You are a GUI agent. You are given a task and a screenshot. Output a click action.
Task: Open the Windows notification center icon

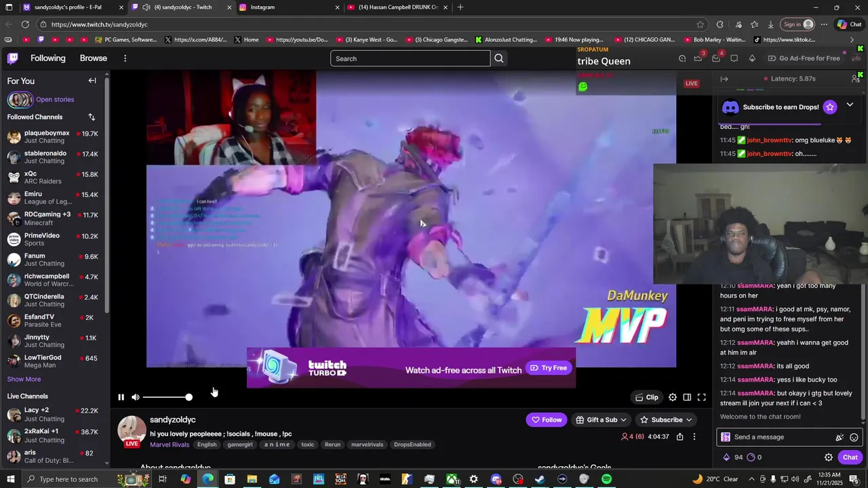tap(853, 479)
